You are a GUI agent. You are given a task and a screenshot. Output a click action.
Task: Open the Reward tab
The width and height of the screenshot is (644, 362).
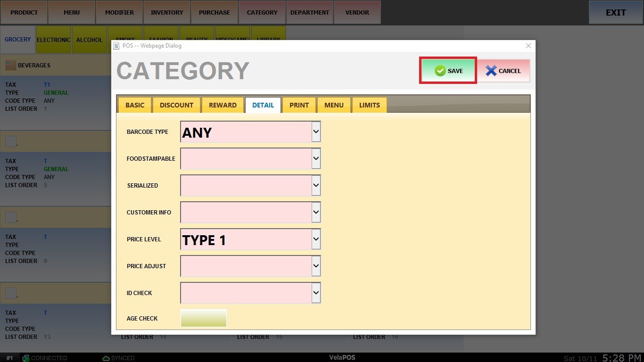pos(223,105)
